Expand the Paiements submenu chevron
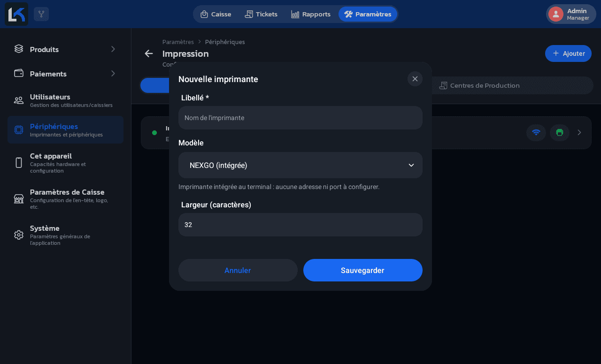The width and height of the screenshot is (601, 364). coord(113,73)
